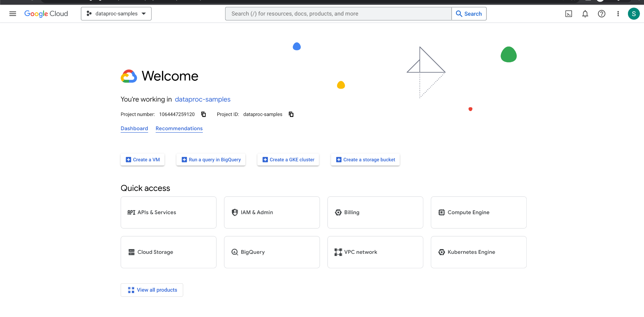Image resolution: width=644 pixels, height=317 pixels.
Task: Open IAM & Admin quick access card
Action: pyautogui.click(x=272, y=212)
